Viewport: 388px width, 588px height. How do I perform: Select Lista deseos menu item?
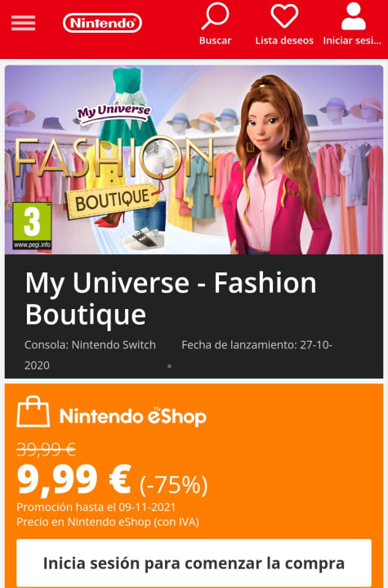coord(284,41)
